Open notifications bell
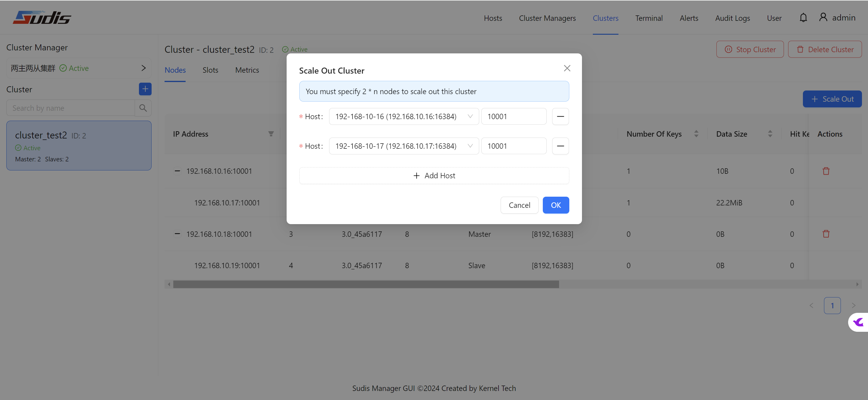 [803, 17]
